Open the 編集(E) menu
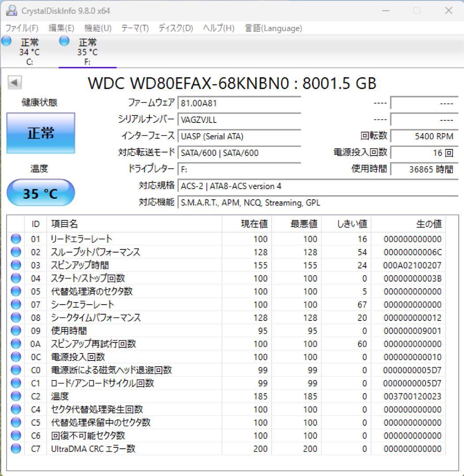Viewport: 464px width, 476px height. point(61,28)
